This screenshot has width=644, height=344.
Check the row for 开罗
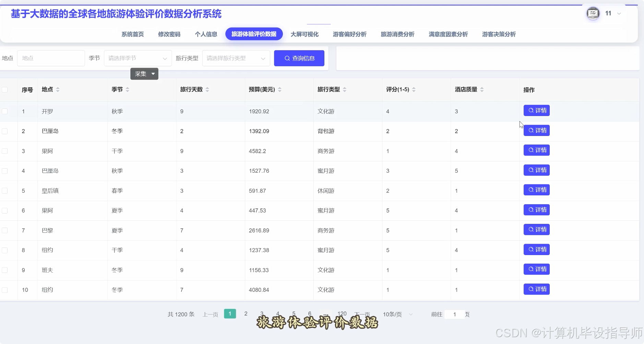coord(5,111)
